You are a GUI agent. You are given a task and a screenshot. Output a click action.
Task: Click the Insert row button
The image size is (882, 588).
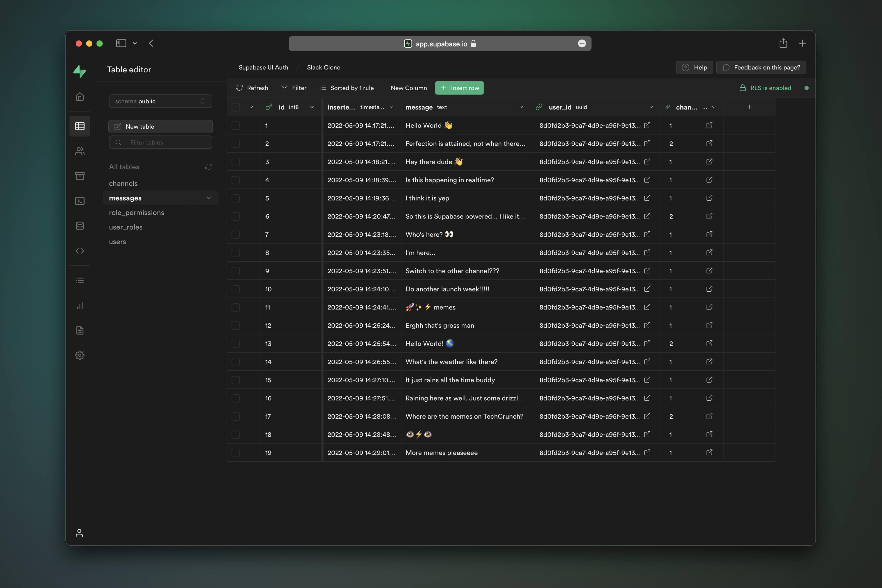(459, 88)
